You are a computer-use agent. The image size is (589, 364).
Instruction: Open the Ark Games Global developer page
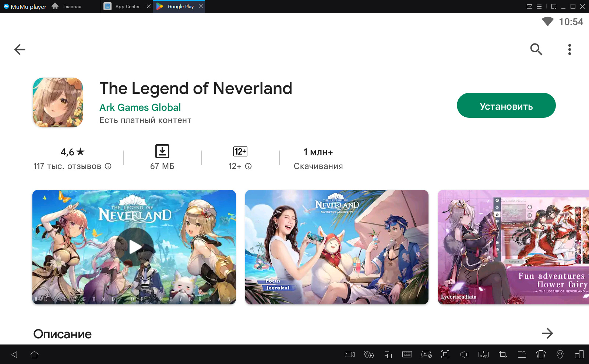[x=140, y=107]
